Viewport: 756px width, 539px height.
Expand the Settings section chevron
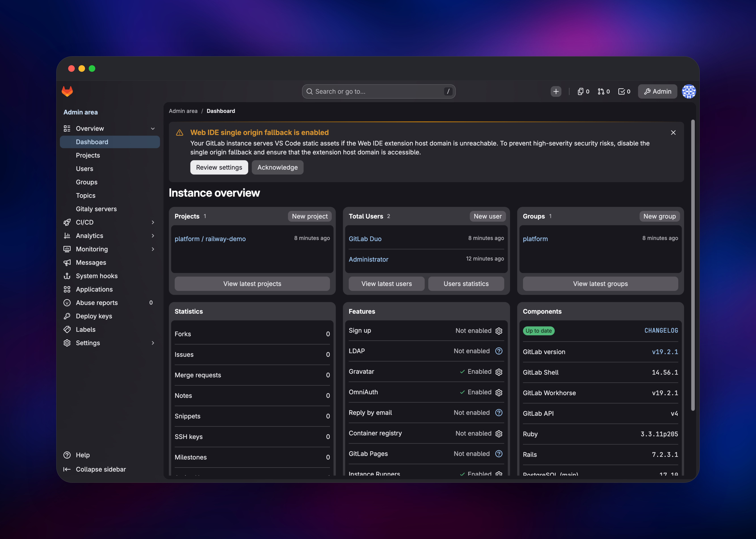(x=153, y=343)
